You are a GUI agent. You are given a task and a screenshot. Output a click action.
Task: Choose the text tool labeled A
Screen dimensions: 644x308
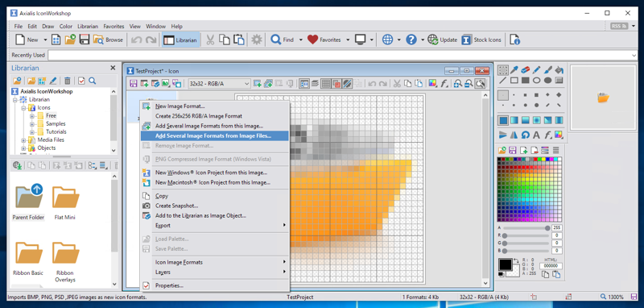pyautogui.click(x=536, y=135)
